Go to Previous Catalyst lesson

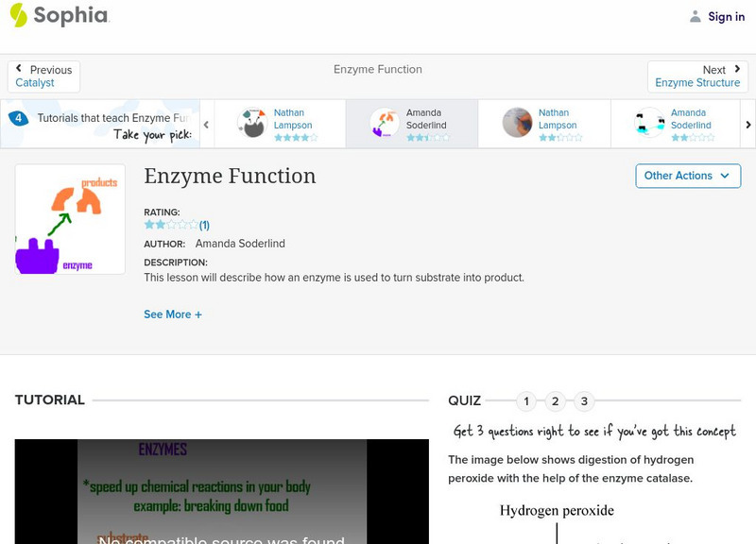pyautogui.click(x=43, y=76)
